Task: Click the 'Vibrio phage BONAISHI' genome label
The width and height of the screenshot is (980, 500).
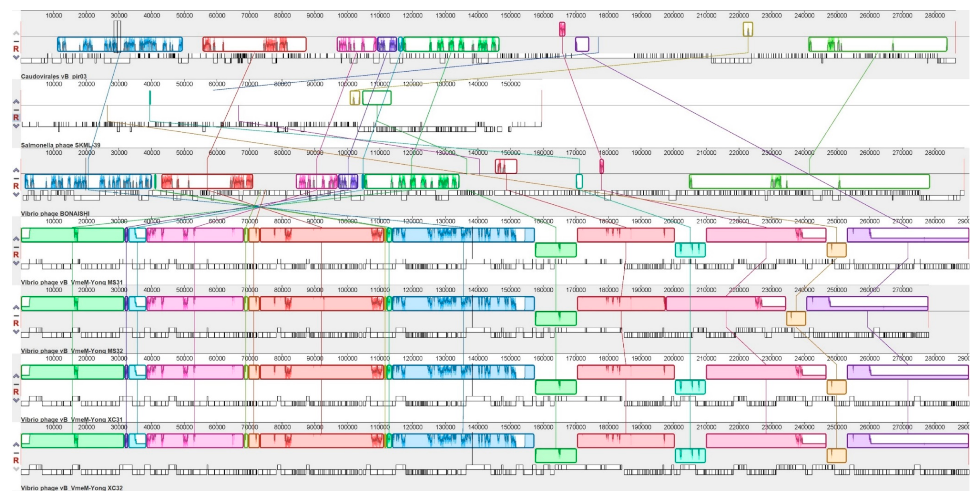Action: click(x=55, y=213)
